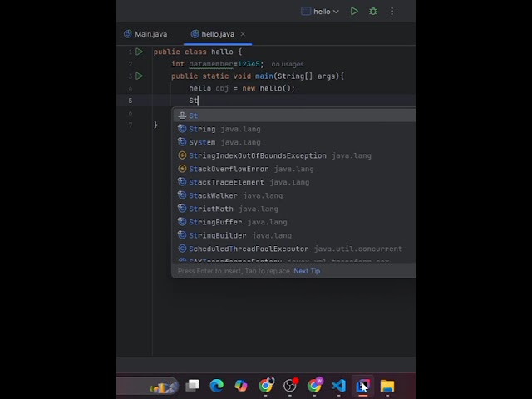Choose System java.lang from completion list
Image resolution: width=532 pixels, height=399 pixels.
294,142
